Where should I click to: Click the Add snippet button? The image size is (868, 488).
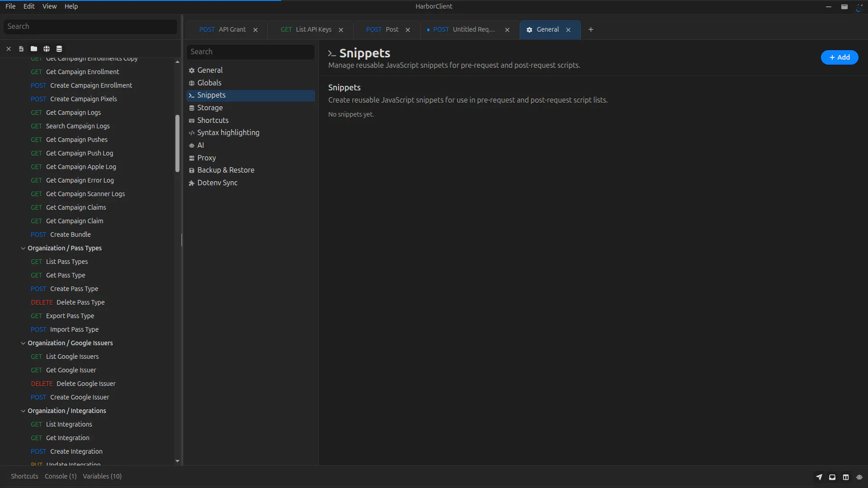pos(840,57)
